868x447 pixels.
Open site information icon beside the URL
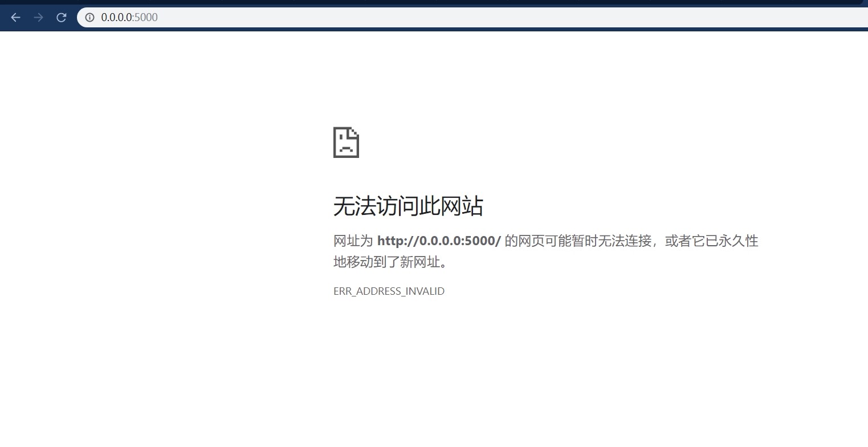(89, 18)
